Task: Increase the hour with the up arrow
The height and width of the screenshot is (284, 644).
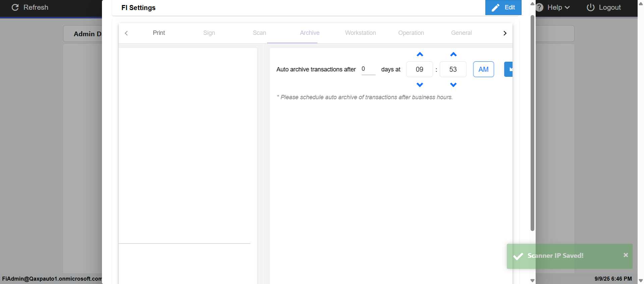Action: 420,54
